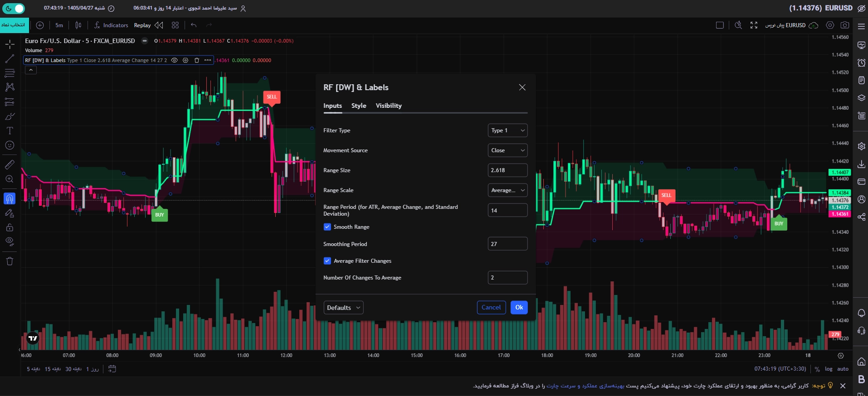
Task: Uncheck Average Filter Changes checkbox
Action: click(x=327, y=261)
